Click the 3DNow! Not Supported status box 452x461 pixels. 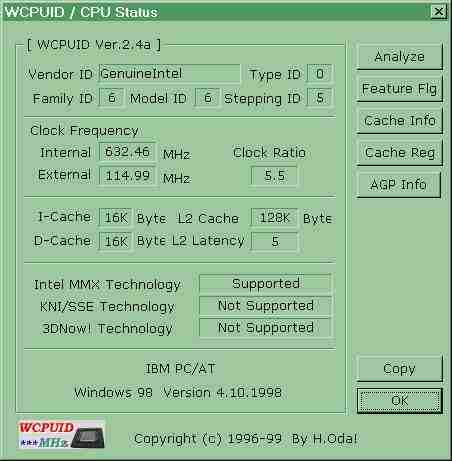coord(265,327)
